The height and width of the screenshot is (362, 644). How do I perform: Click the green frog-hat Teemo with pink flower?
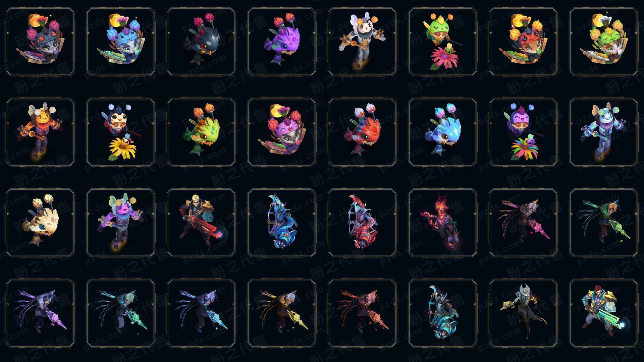click(x=443, y=42)
